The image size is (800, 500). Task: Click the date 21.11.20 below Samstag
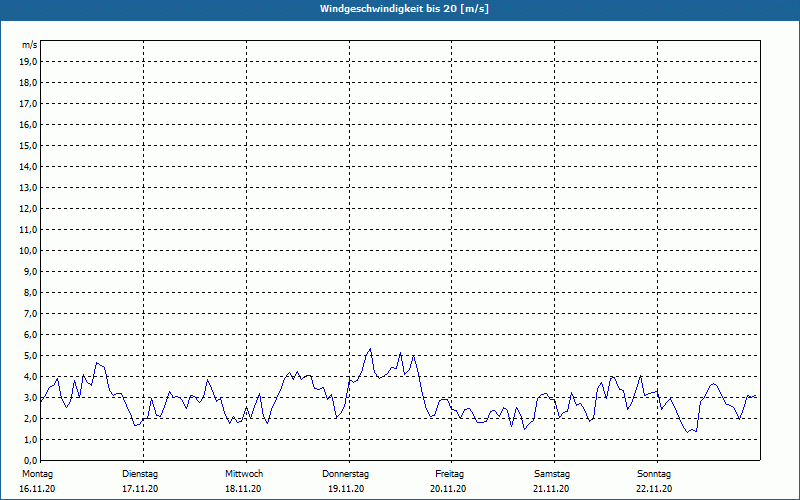point(552,489)
